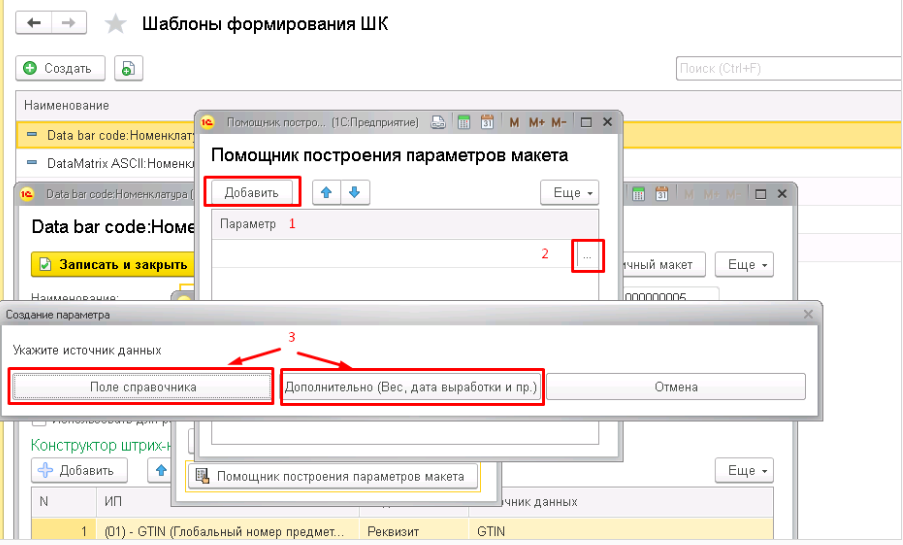Screen dimensions: 903x545
Task: Open the print icon in Помощник window titlebar
Action: [438, 122]
